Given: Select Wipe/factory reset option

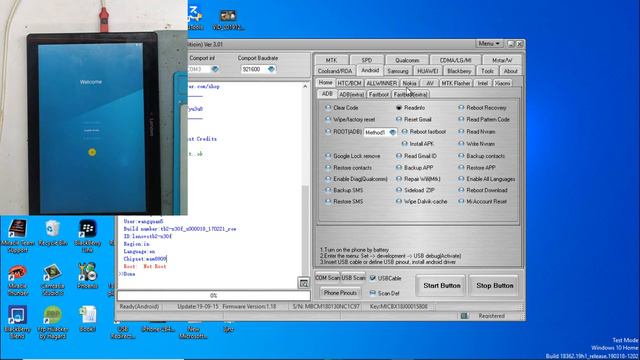Looking at the screenshot, I should (350, 120).
